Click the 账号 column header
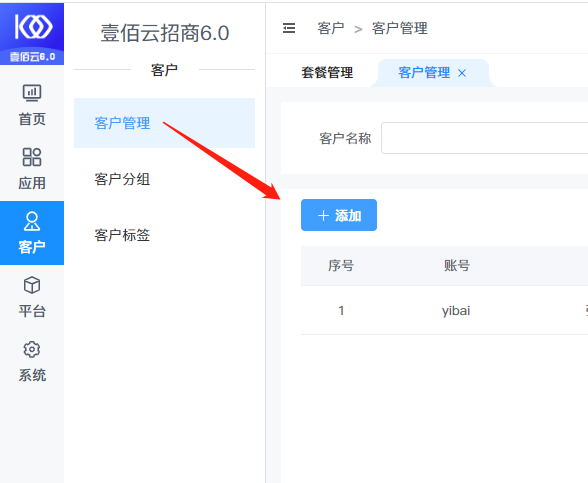The width and height of the screenshot is (588, 483). [x=457, y=266]
